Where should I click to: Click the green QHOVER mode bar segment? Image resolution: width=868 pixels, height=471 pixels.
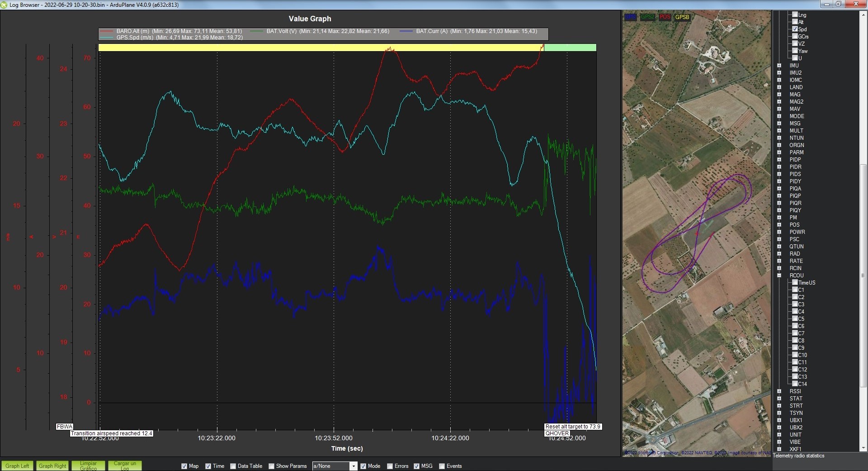570,48
